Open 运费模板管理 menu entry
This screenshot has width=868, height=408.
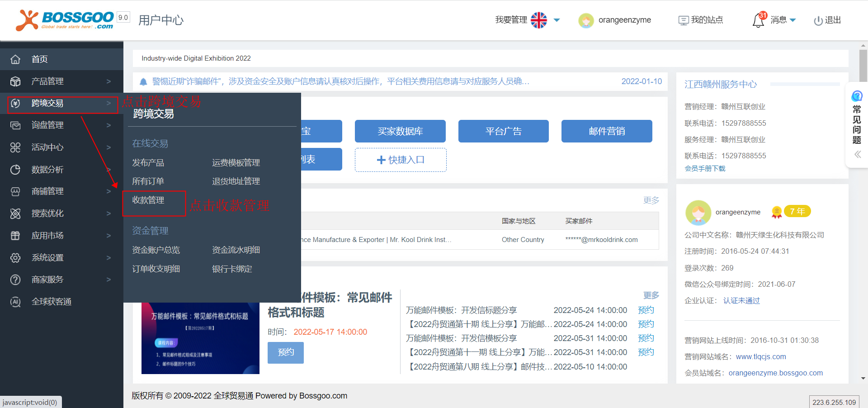click(236, 163)
